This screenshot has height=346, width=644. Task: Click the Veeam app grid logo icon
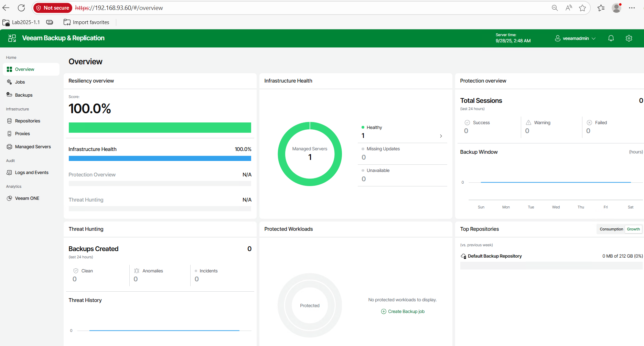click(12, 38)
